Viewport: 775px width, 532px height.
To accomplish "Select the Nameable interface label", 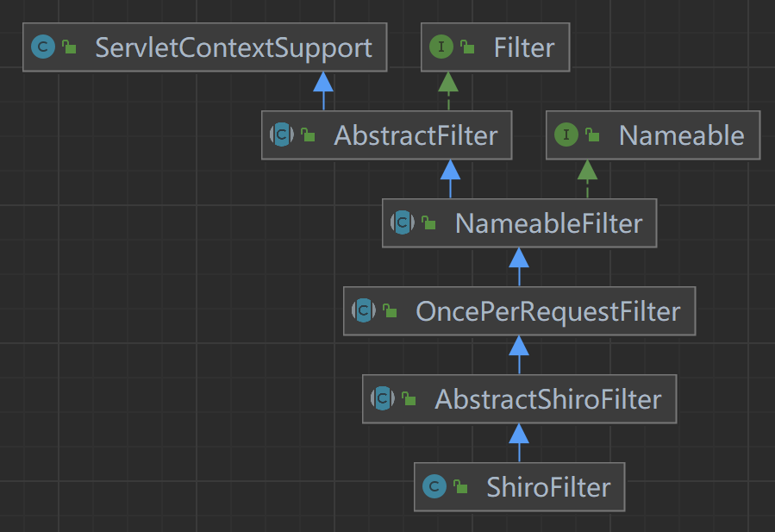I will 681,135.
